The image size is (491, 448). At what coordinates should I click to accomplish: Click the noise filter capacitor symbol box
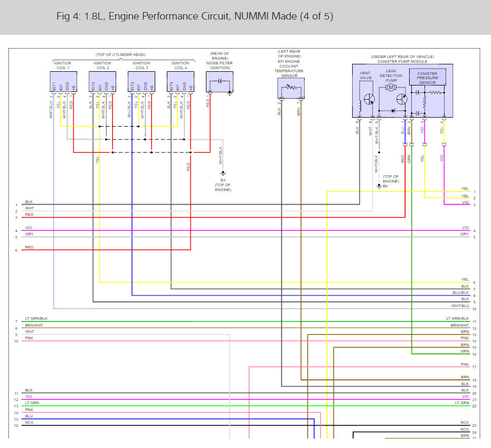[220, 82]
